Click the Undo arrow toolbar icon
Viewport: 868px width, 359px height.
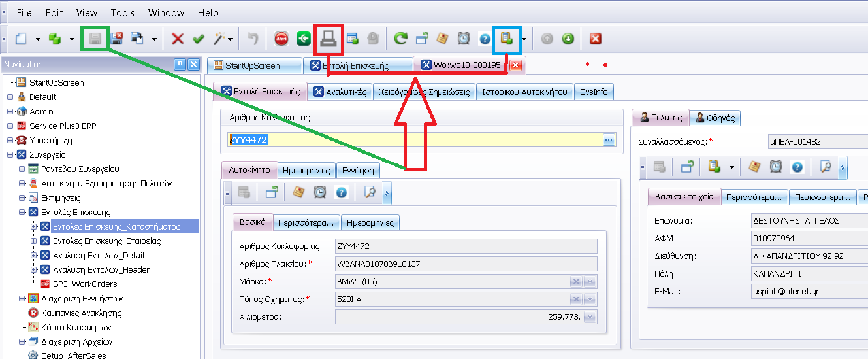tap(253, 39)
